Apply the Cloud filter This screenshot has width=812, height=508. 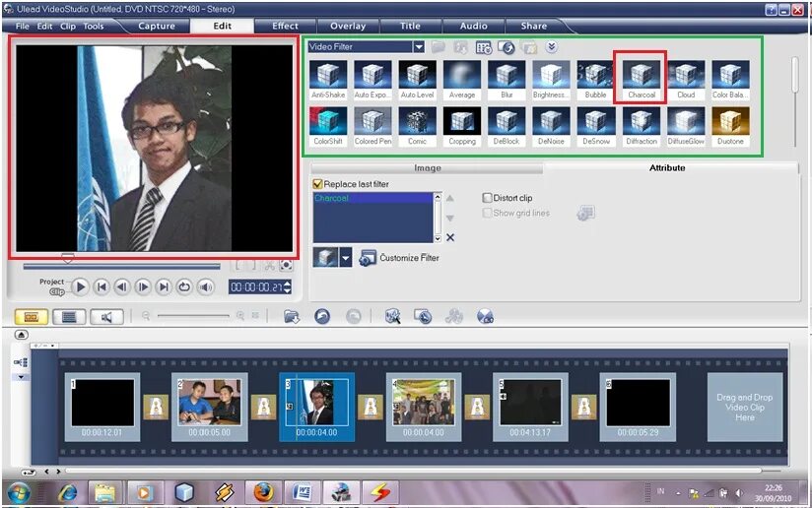coord(686,75)
